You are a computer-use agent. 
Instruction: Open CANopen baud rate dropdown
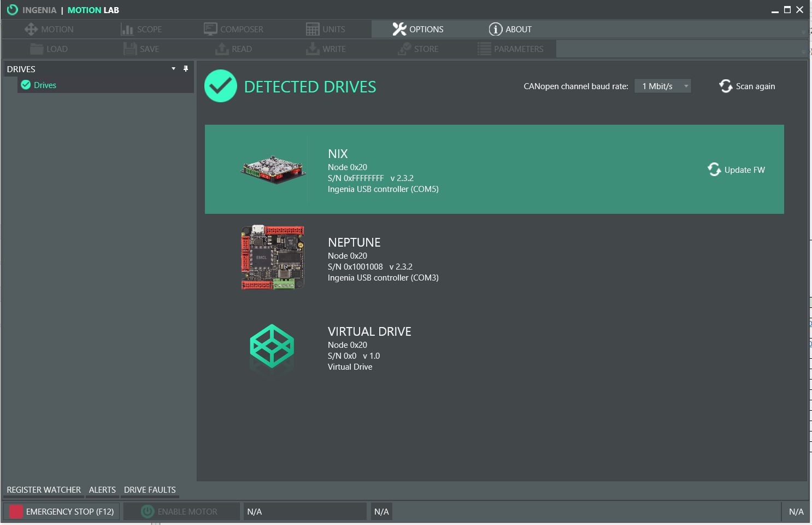click(662, 86)
